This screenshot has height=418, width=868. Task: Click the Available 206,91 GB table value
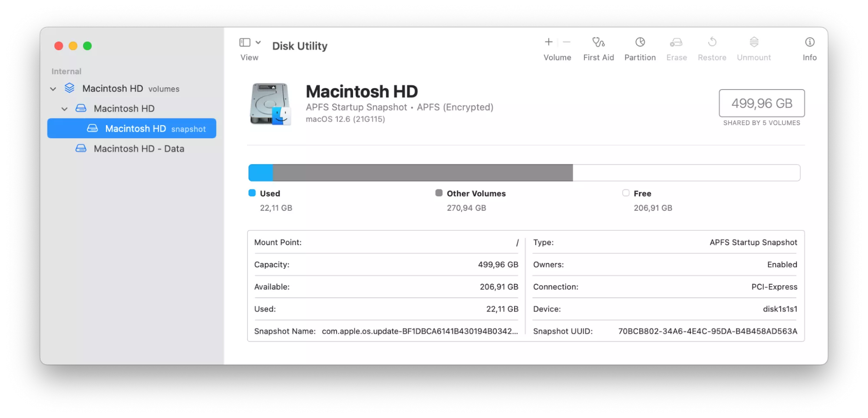(499, 287)
